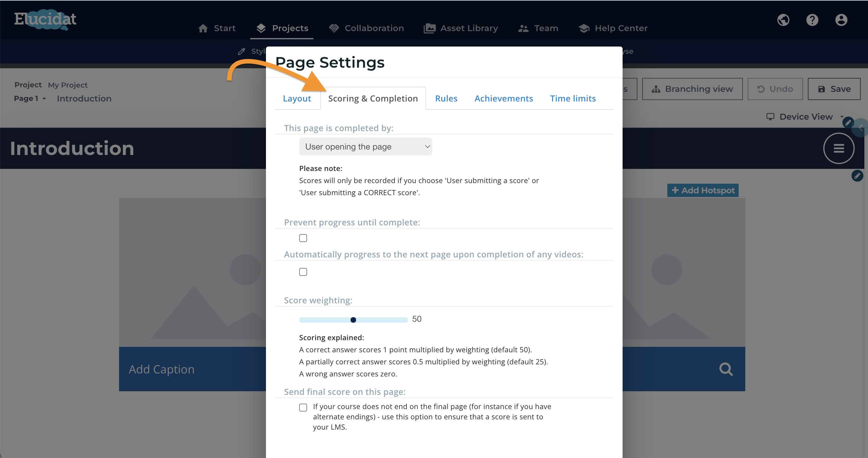Switch to the Layout tab
Viewport: 868px width, 458px height.
point(297,98)
